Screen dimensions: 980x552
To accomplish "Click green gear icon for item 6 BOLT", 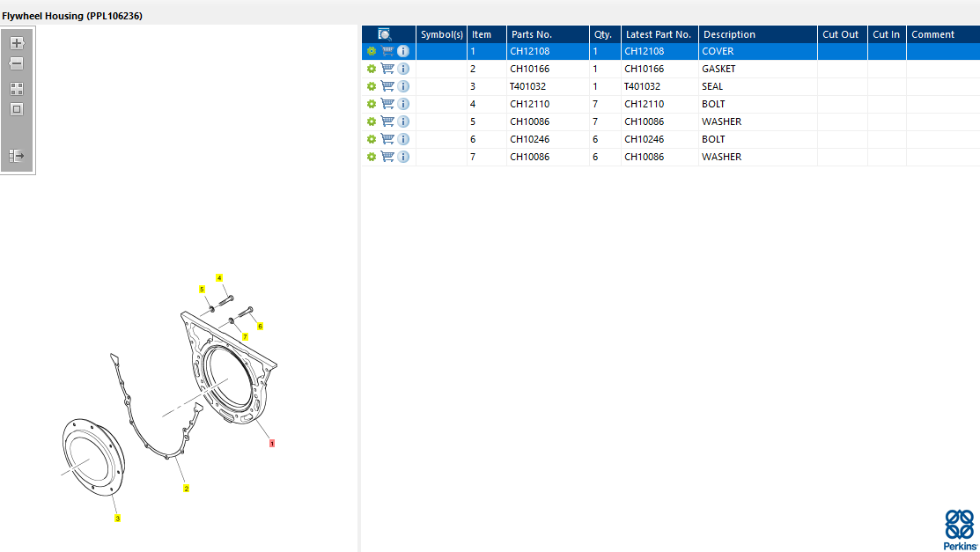I will 372,139.
